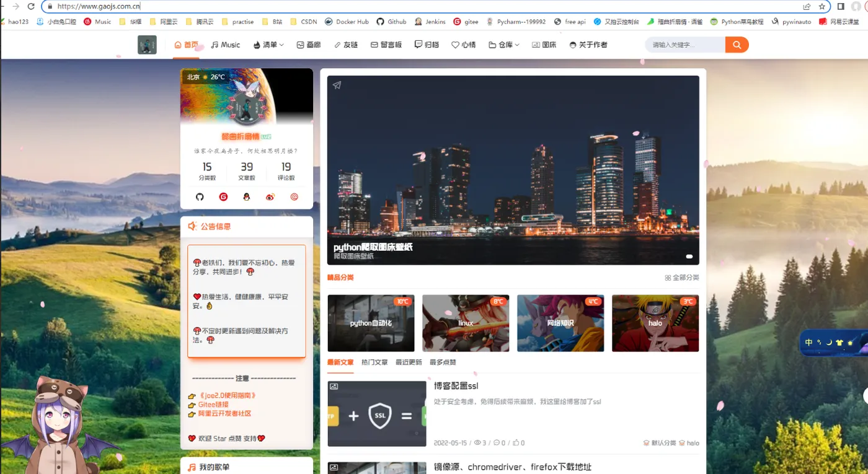This screenshot has height=474, width=868.
Task: Open the browser side panel icon
Action: [x=841, y=6]
